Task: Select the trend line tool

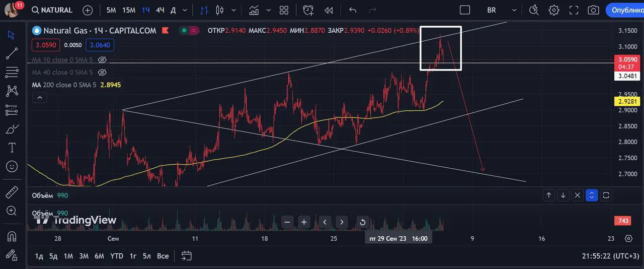Action: tap(12, 53)
